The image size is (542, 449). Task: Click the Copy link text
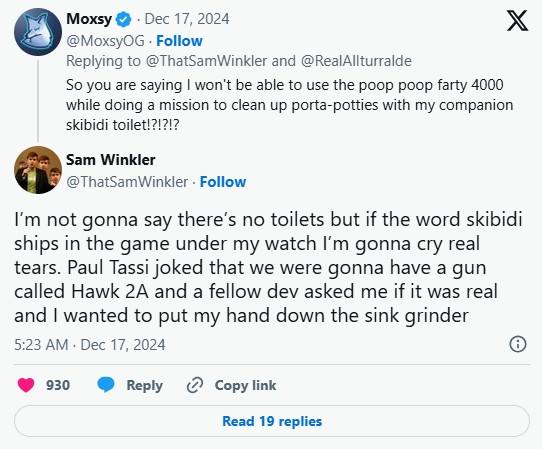(245, 385)
